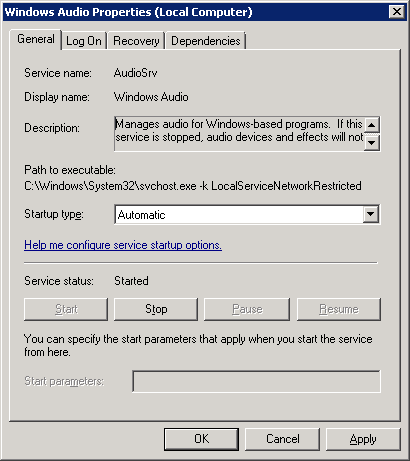Click the Started service status text
The image size is (410, 461).
pyautogui.click(x=131, y=281)
